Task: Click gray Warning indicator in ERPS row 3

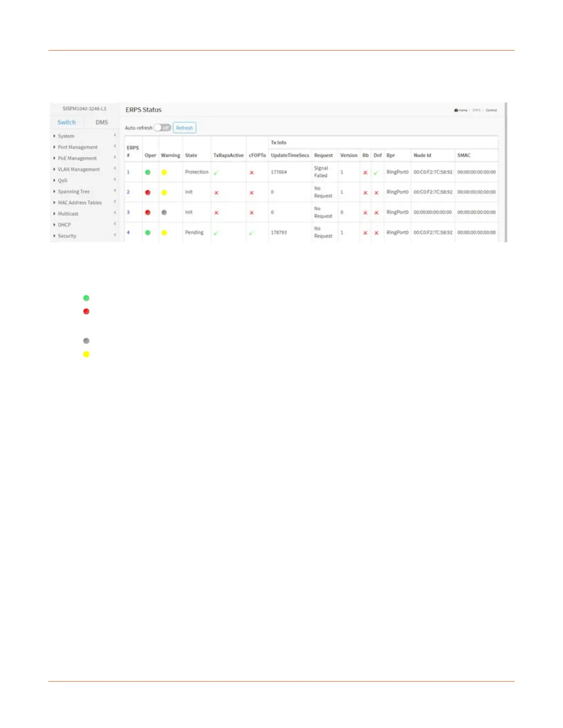Action: (x=164, y=213)
